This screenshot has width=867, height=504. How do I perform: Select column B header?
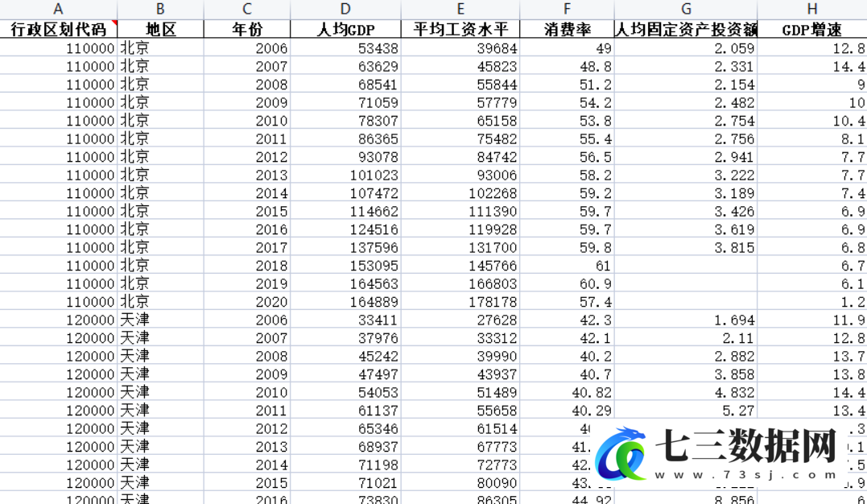160,9
